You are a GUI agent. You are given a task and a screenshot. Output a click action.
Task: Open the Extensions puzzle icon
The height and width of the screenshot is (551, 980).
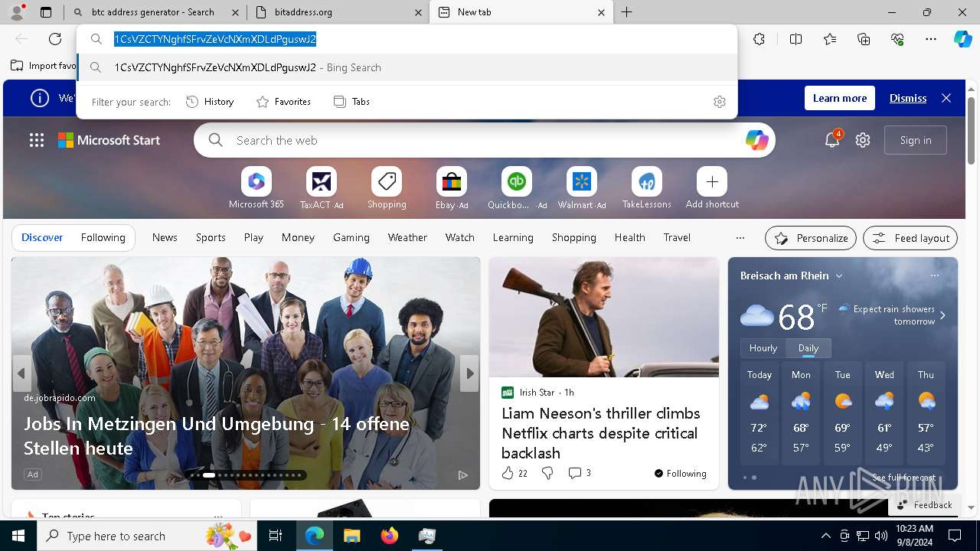759,39
